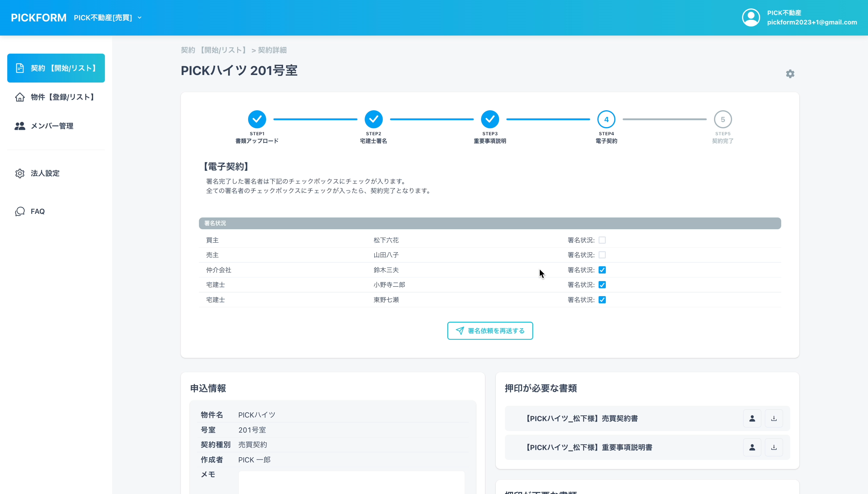This screenshot has width=868, height=494.
Task: Click the person icon for 売買契約書
Action: [752, 418]
